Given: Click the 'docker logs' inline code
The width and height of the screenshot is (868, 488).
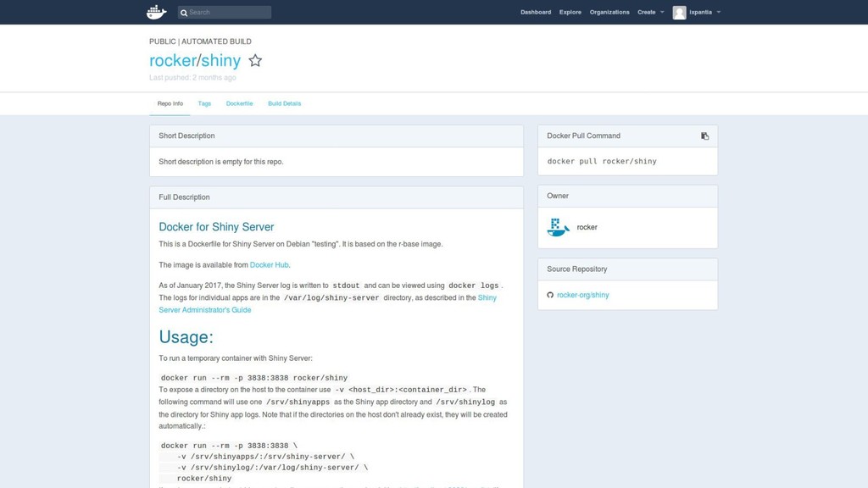Looking at the screenshot, I should click(x=474, y=286).
